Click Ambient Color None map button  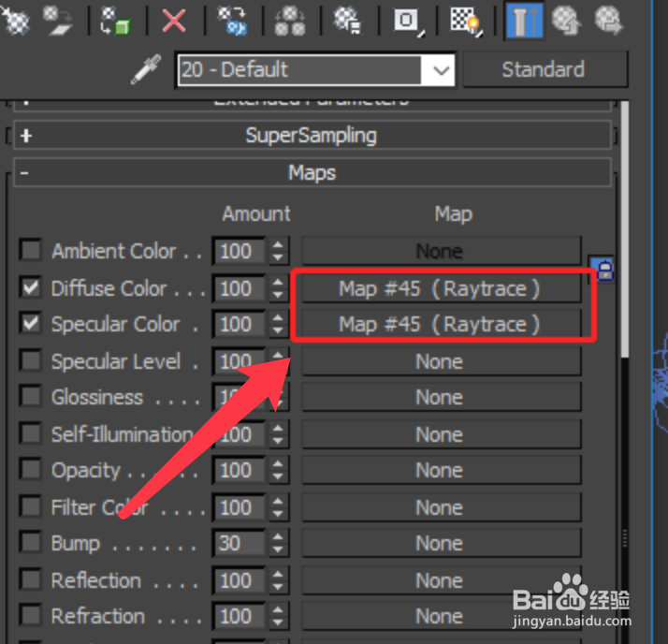442,251
